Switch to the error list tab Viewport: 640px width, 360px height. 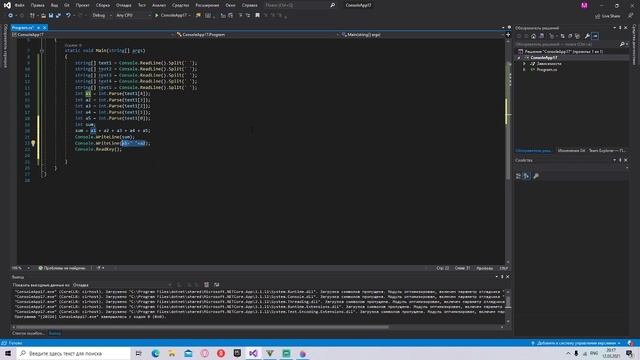coord(28,333)
